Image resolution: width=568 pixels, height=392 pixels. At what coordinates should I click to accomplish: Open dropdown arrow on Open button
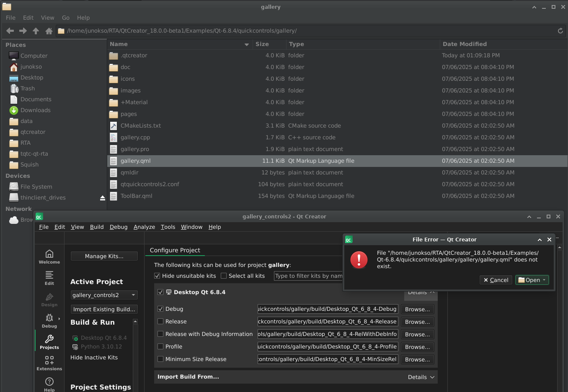pos(544,280)
